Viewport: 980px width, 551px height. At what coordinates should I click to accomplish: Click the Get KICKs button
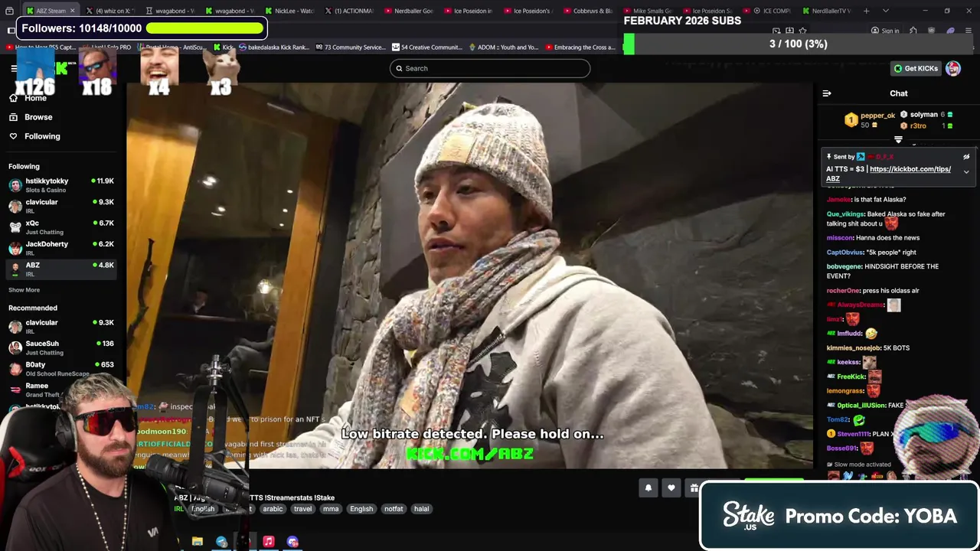pos(916,68)
